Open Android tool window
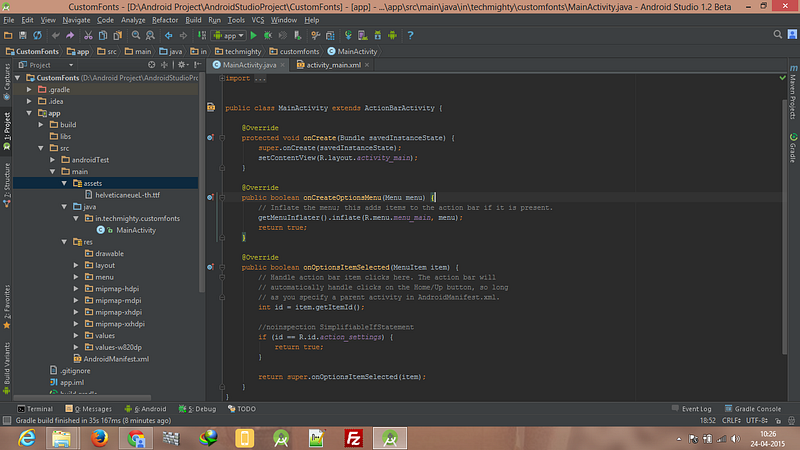The height and width of the screenshot is (450, 800). coord(146,409)
